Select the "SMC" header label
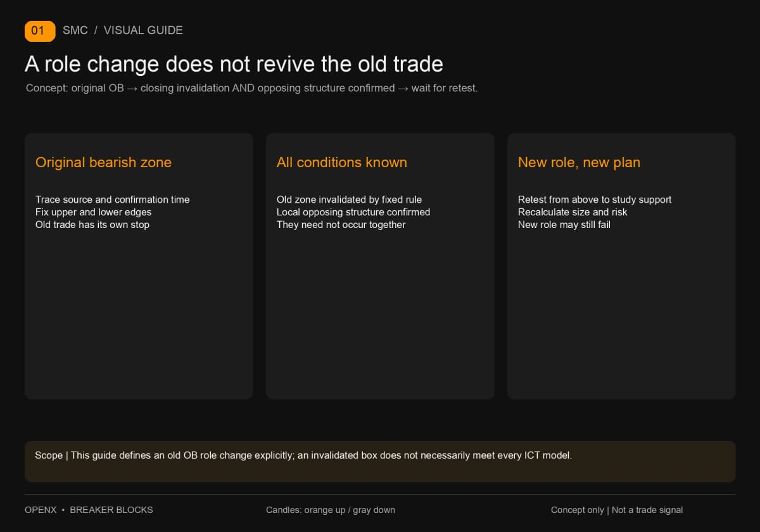The height and width of the screenshot is (532, 760). pos(75,30)
